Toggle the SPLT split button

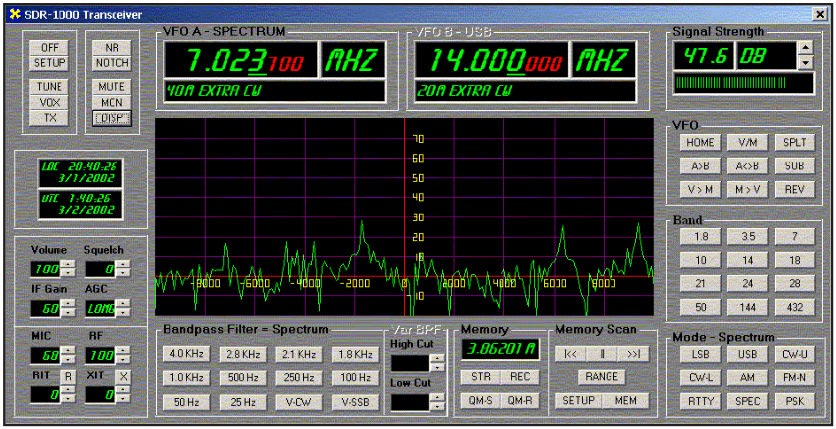[795, 142]
